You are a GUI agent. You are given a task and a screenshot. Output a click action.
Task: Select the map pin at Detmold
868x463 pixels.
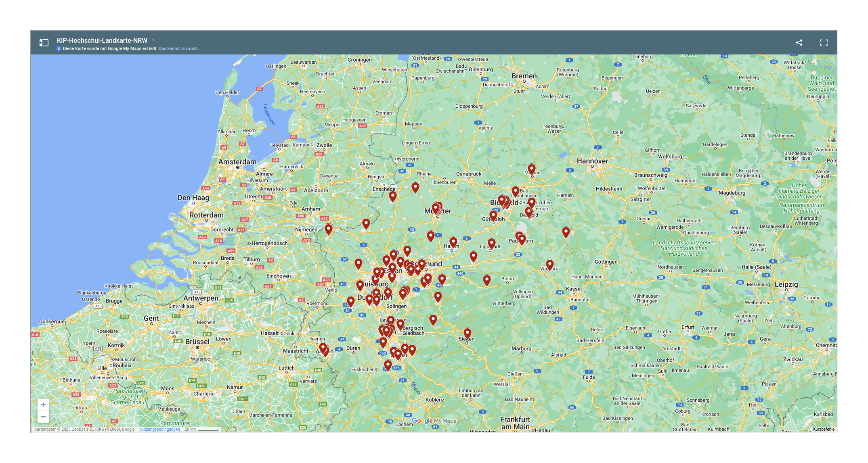(x=529, y=213)
